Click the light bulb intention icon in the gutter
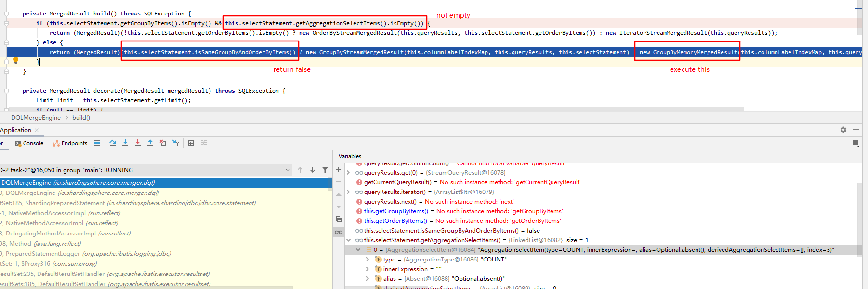The width and height of the screenshot is (868, 289). pyautogui.click(x=15, y=60)
